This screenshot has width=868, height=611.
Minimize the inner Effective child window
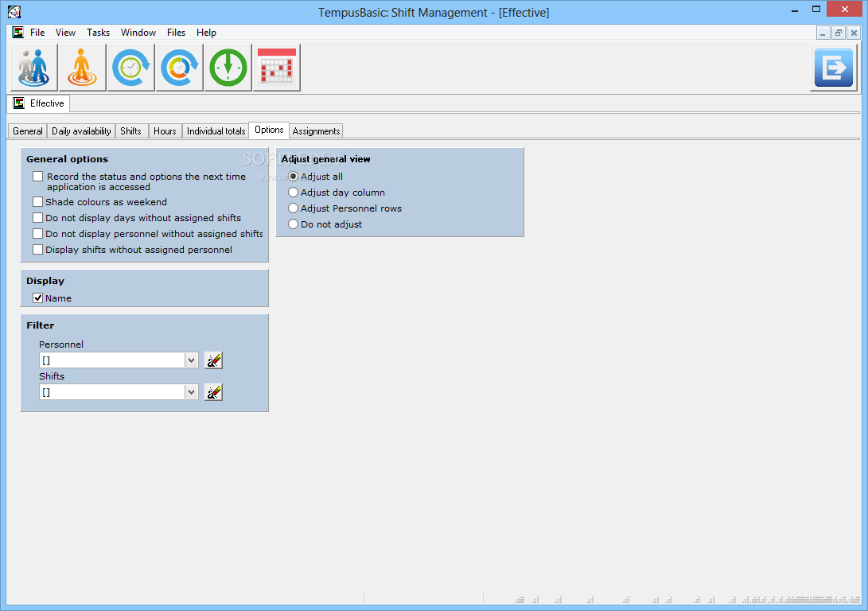click(823, 33)
